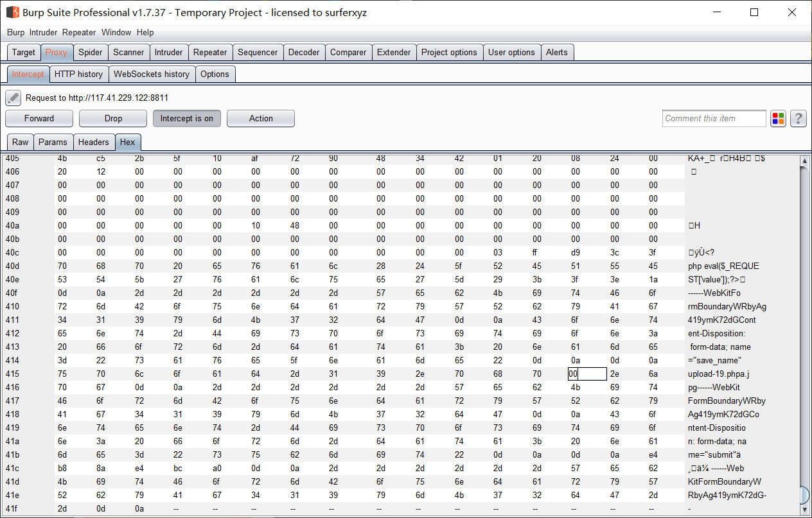Open the Help menu
Viewport: 812px width, 518px height.
pos(145,32)
